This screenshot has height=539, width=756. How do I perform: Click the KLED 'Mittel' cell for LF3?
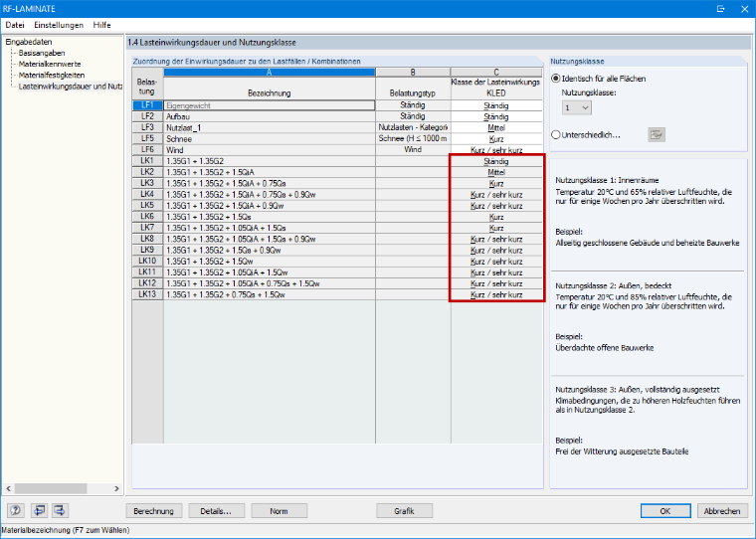click(x=496, y=127)
